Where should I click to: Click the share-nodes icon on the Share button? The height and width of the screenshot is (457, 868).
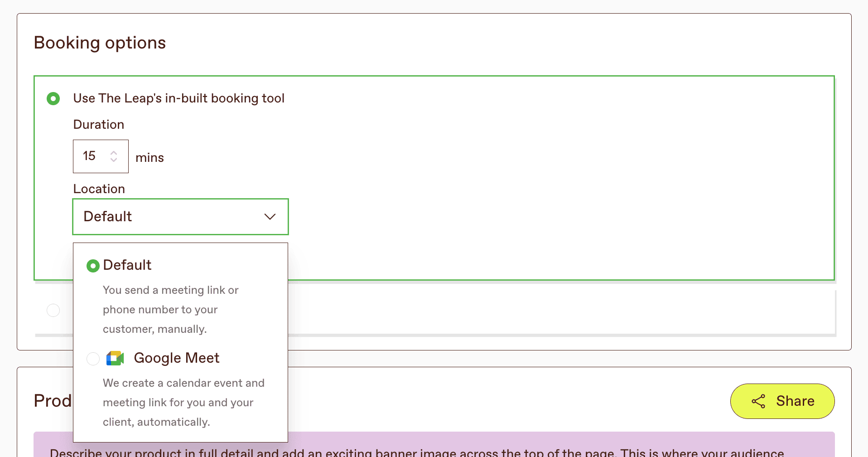[759, 401]
